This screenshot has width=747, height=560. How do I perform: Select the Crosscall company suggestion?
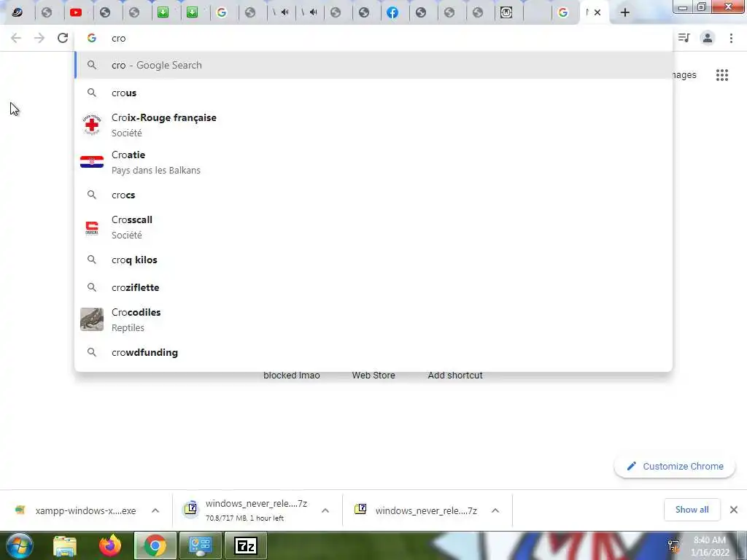pyautogui.click(x=374, y=227)
